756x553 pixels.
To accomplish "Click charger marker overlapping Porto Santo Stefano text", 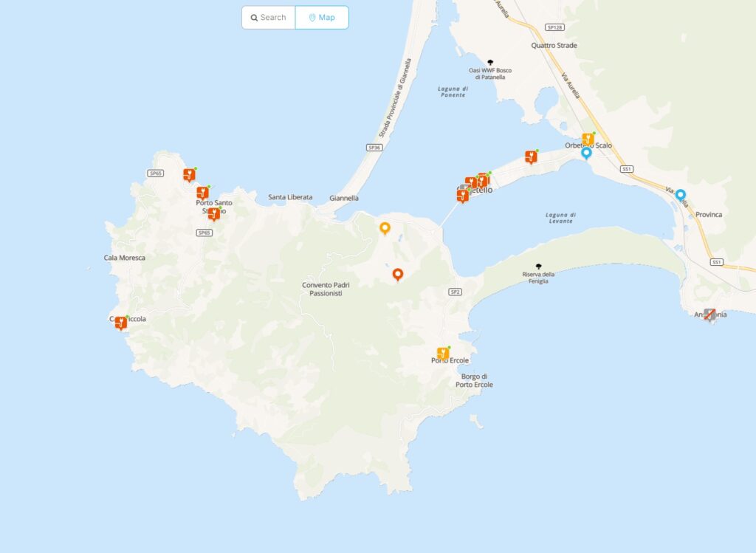I will pos(214,213).
